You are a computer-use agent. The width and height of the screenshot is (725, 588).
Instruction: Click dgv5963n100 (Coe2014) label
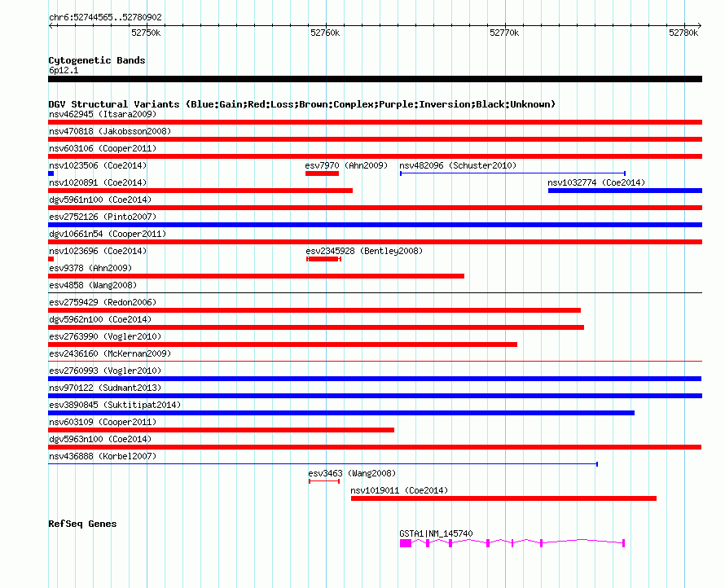tap(100, 439)
